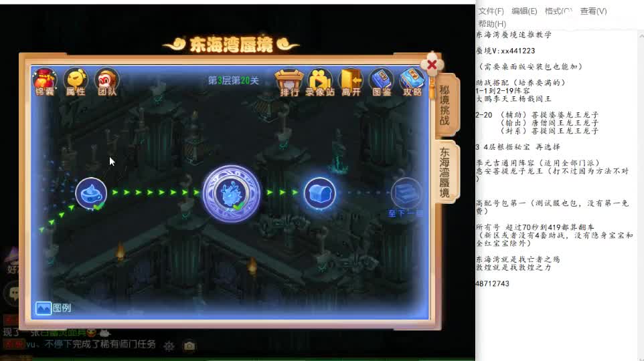644x361 pixels.
Task: Click the line 1-1到2-19阵容 in Notepad
Action: pos(503,91)
